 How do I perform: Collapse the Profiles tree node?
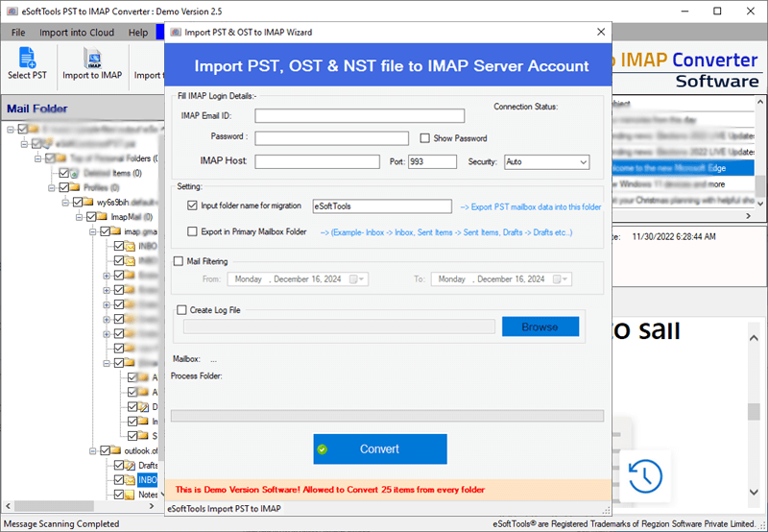click(x=52, y=187)
